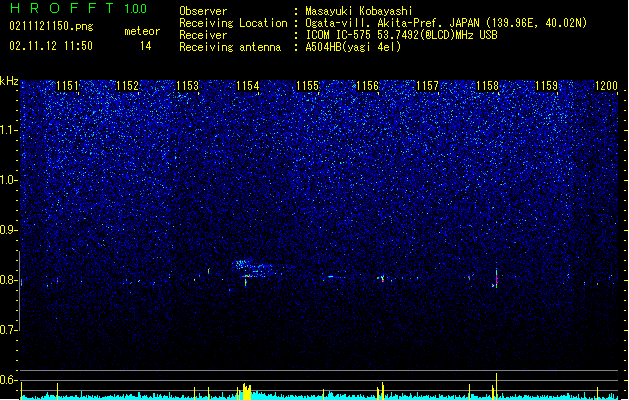Click the 1156 time marker
This screenshot has width=629, height=400.
(x=367, y=86)
